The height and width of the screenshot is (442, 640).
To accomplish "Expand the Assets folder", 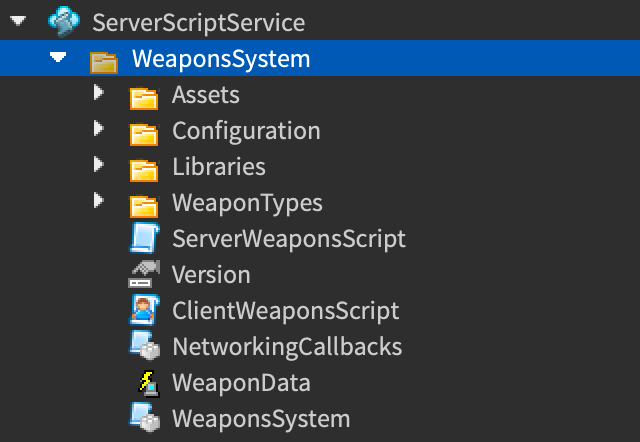I will click(98, 92).
